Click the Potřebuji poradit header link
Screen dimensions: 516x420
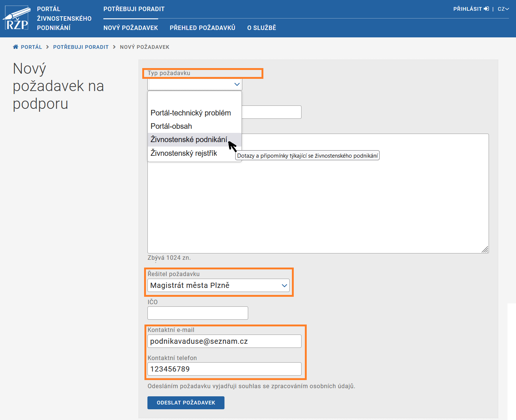point(134,9)
